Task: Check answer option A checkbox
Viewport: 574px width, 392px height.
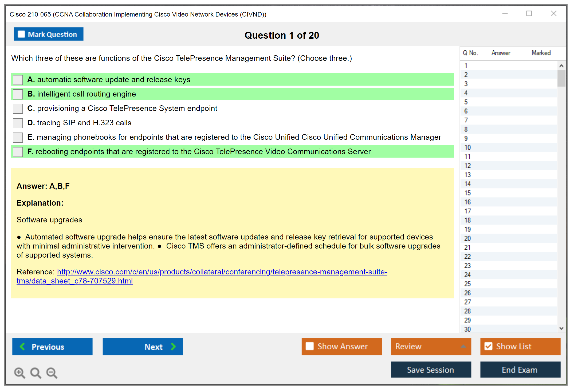Action: pyautogui.click(x=18, y=80)
